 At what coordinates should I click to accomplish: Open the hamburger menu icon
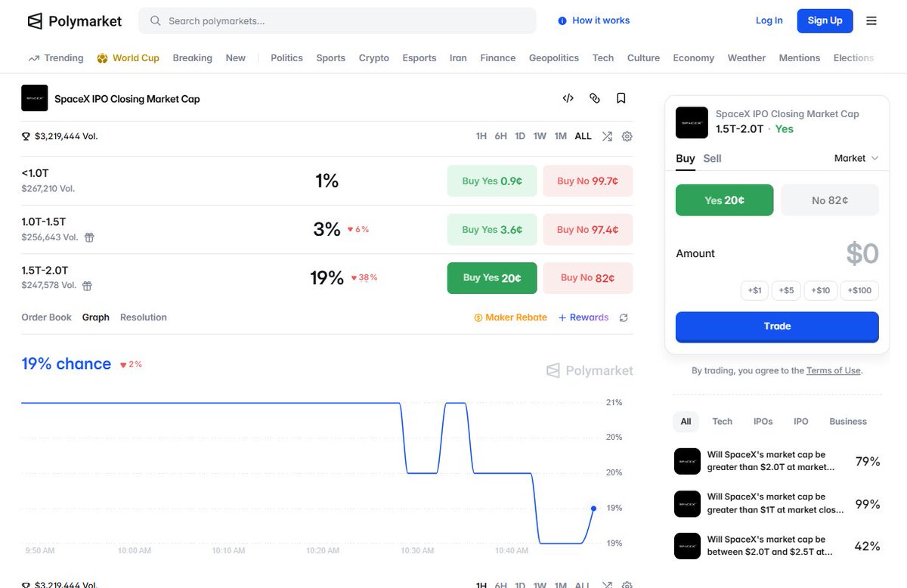871,21
